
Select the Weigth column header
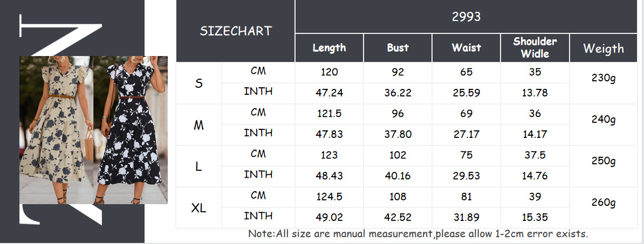click(604, 48)
